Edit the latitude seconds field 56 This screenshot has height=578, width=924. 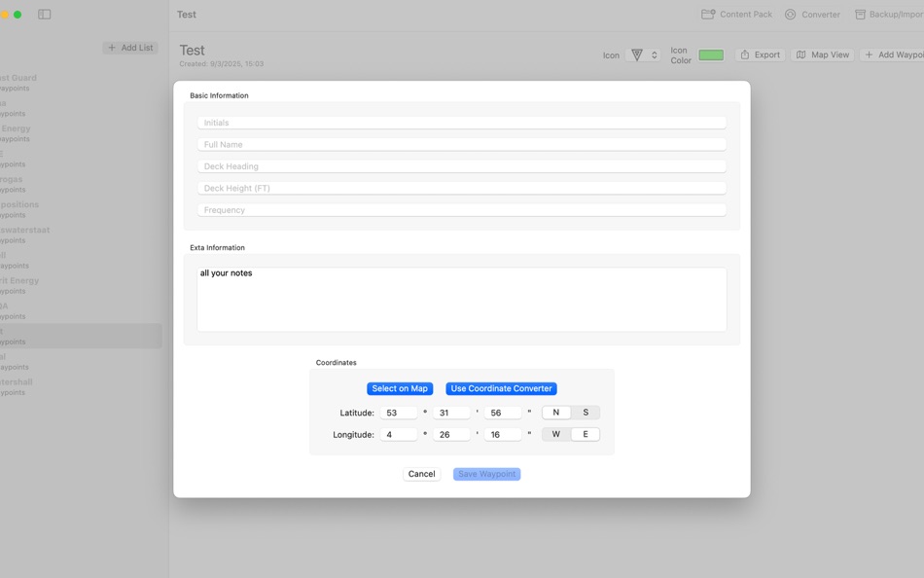[503, 413]
